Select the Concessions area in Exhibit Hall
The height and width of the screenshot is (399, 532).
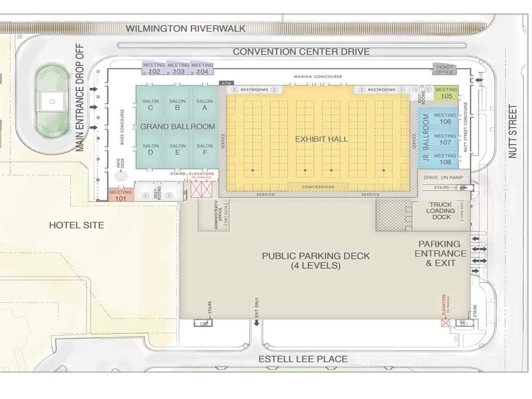(318, 187)
